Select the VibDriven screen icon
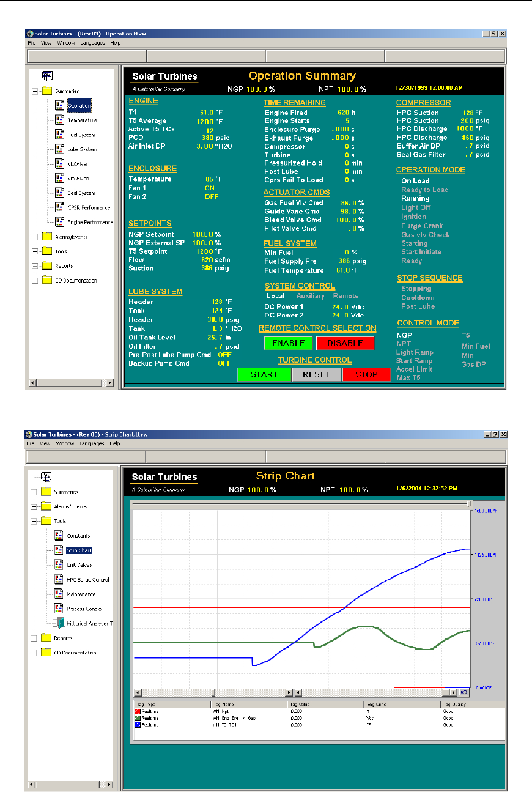The width and height of the screenshot is (532, 792). pyautogui.click(x=59, y=179)
